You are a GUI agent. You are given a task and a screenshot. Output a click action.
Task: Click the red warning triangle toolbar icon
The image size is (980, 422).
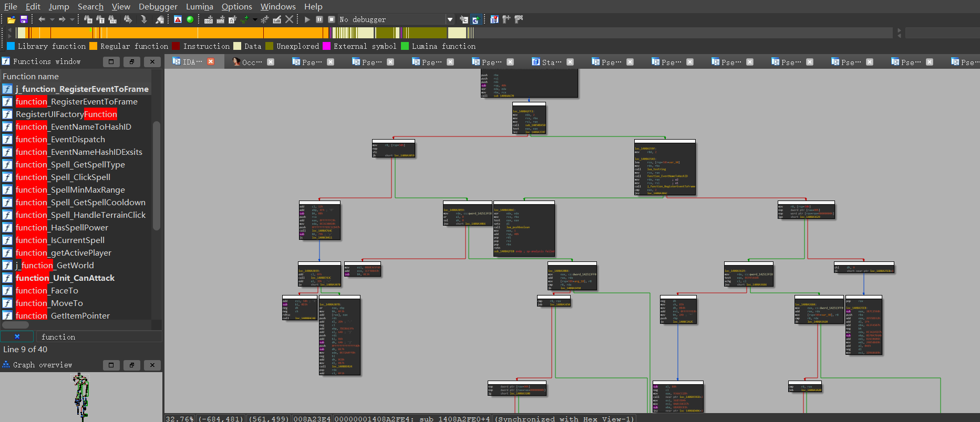click(x=178, y=19)
